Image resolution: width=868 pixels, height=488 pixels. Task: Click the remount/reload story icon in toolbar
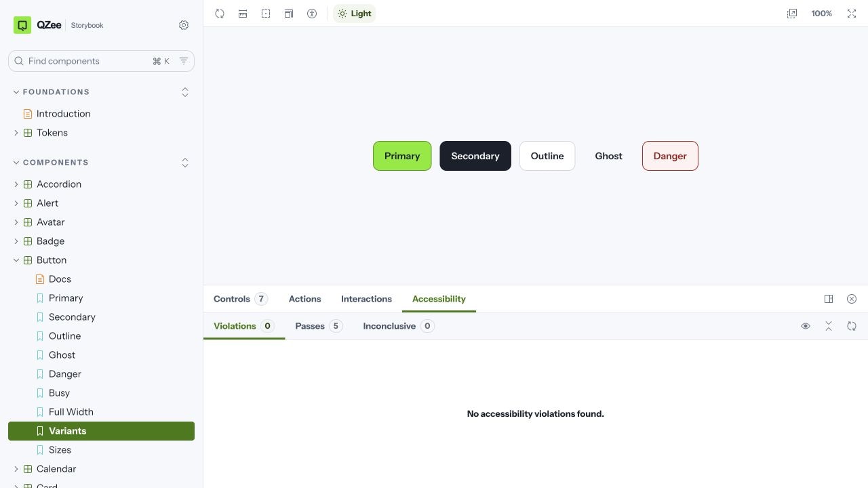220,14
